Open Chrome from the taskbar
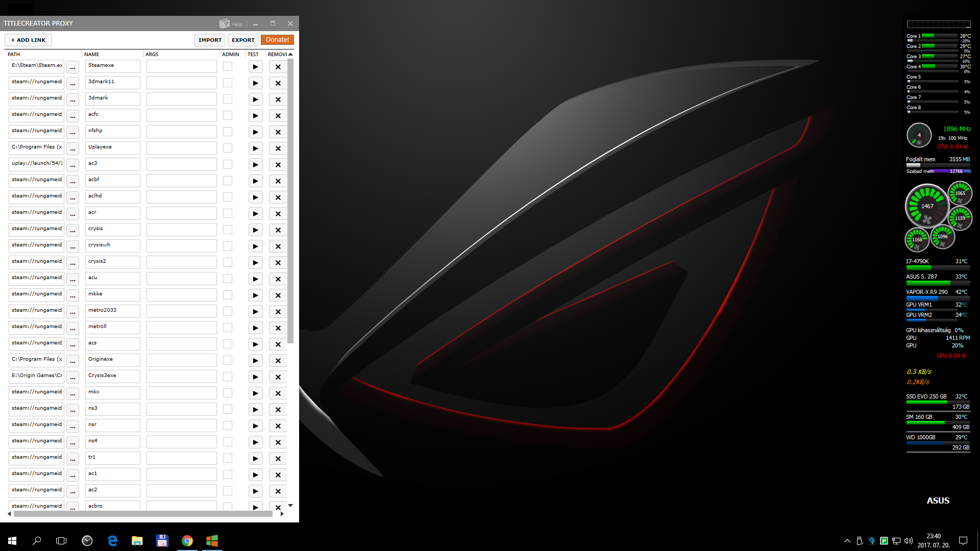Viewport: 980px width, 551px height. tap(187, 541)
